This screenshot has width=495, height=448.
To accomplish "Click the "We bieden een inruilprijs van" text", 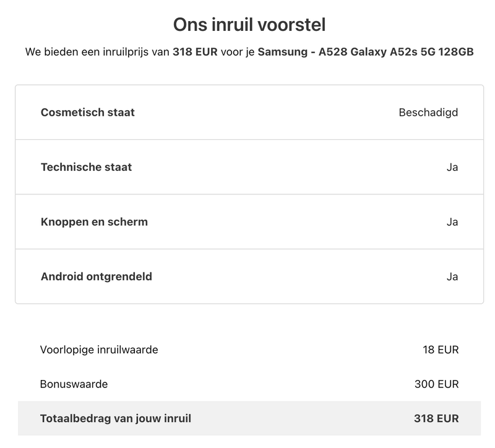I will (x=97, y=52).
